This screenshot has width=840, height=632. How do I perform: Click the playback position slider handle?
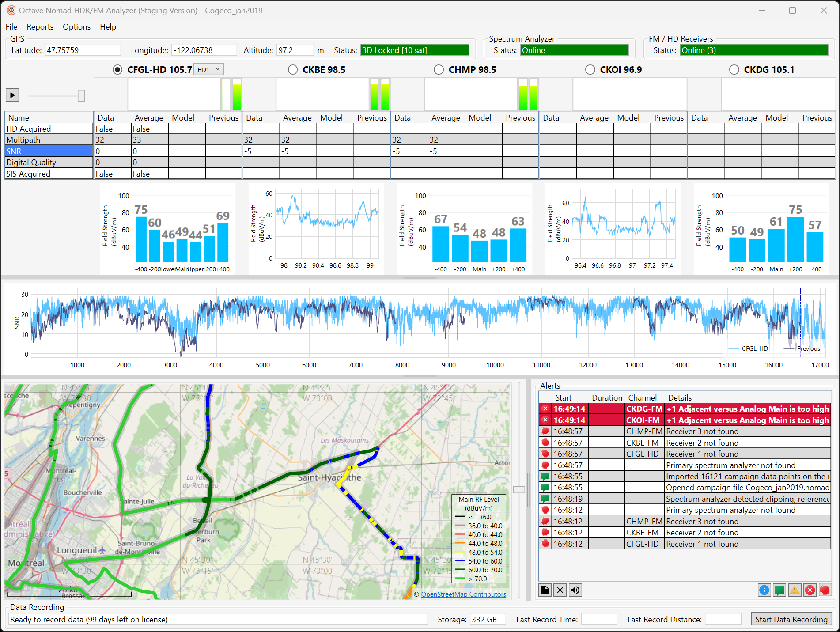tap(81, 95)
